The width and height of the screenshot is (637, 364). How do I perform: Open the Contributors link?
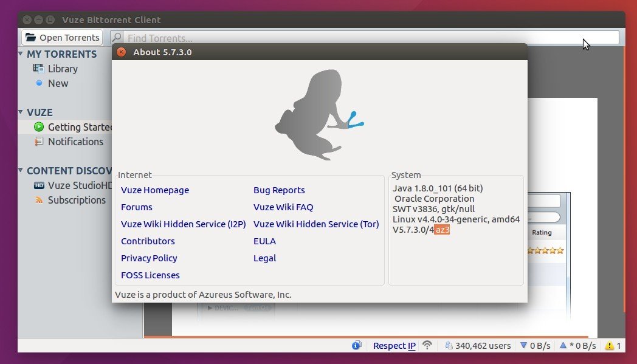[x=148, y=241]
